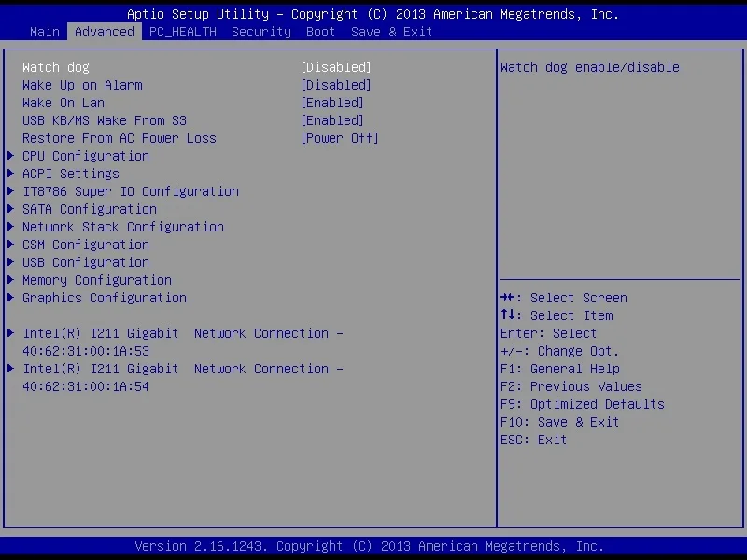Viewport: 747px width, 560px height.
Task: Select Wake On Lan label
Action: pyautogui.click(x=63, y=103)
